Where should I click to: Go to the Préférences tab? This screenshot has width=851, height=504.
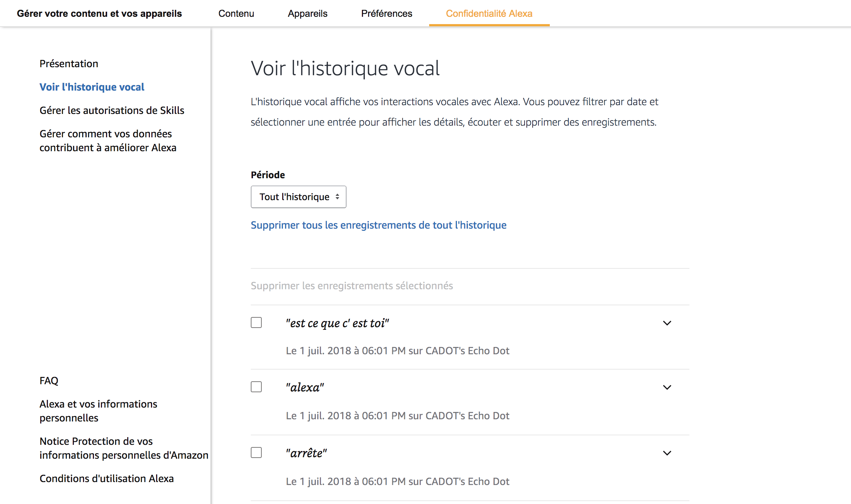387,14
